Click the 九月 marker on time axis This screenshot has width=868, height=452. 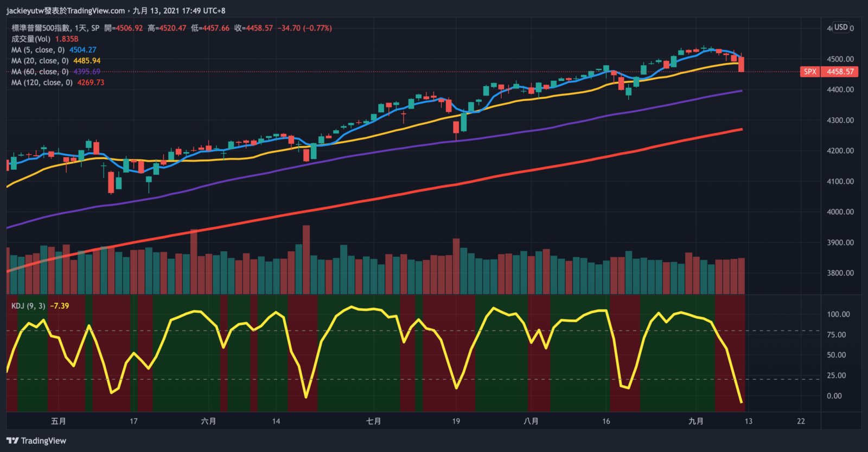point(695,421)
